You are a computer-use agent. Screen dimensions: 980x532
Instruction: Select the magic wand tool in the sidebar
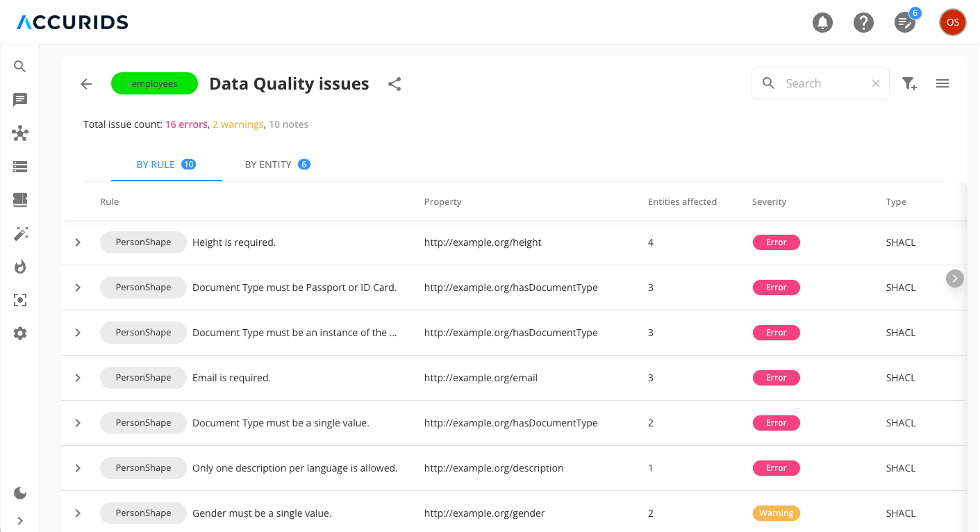(x=19, y=233)
